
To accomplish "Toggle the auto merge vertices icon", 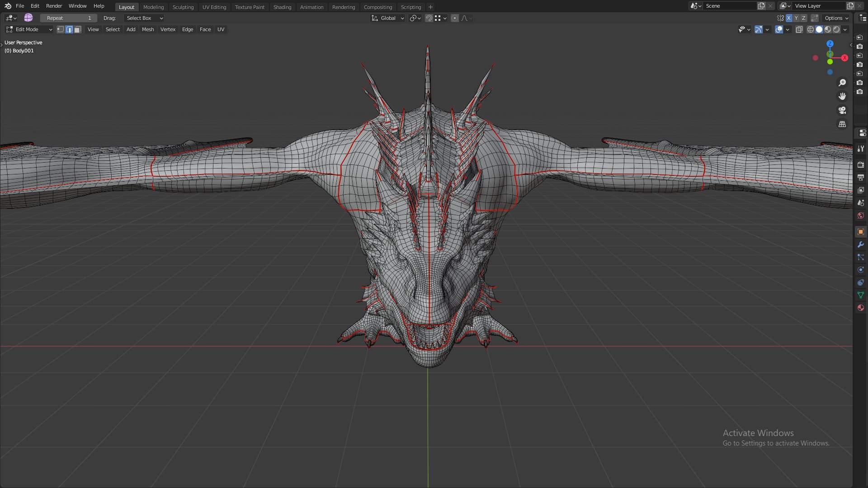I will 815,18.
